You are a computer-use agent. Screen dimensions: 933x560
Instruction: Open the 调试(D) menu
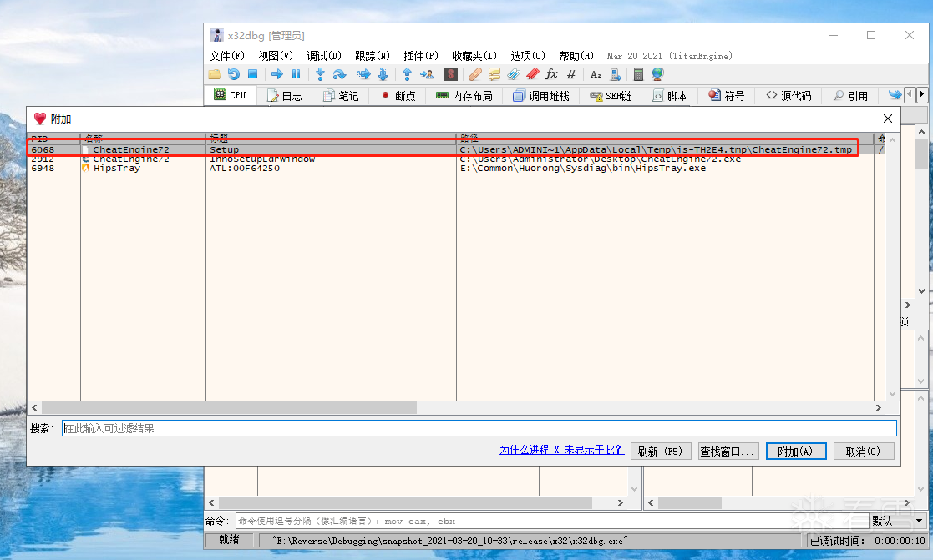[x=324, y=56]
